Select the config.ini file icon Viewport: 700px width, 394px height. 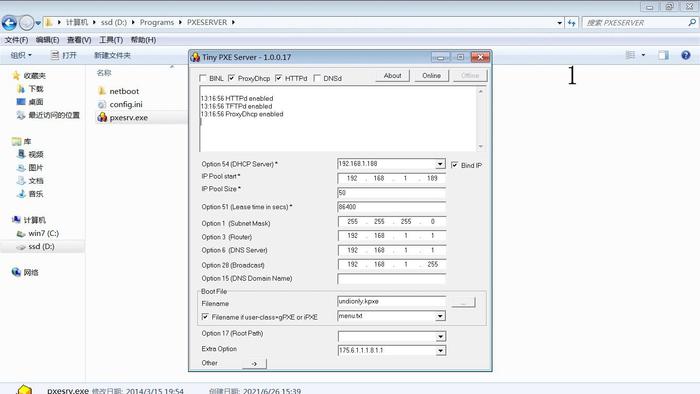[x=102, y=104]
